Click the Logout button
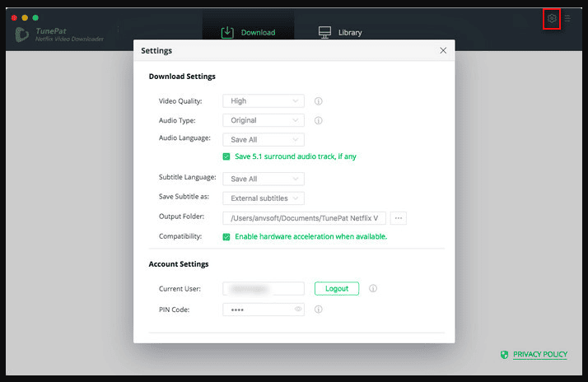Viewport: 588px width, 382px height. [336, 288]
